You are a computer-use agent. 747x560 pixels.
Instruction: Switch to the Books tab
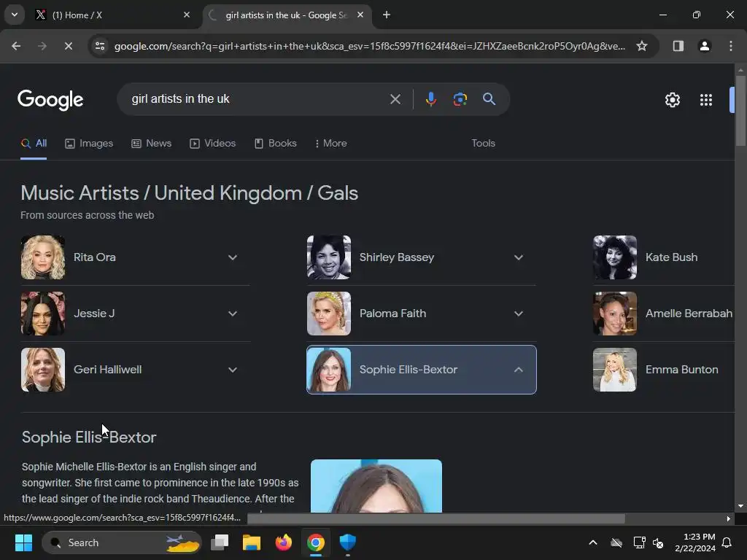pos(275,144)
